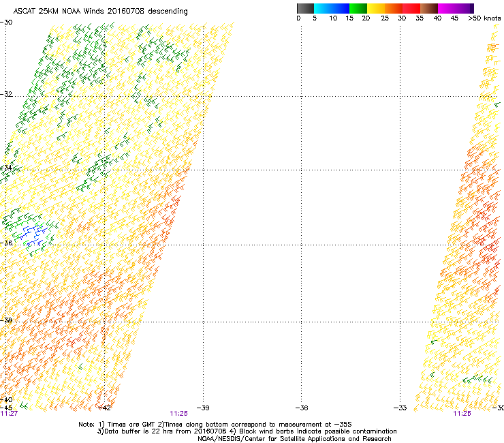Select the yellow 20-25 knots legend segment
Viewport: 504px width, 443px height.
click(376, 8)
